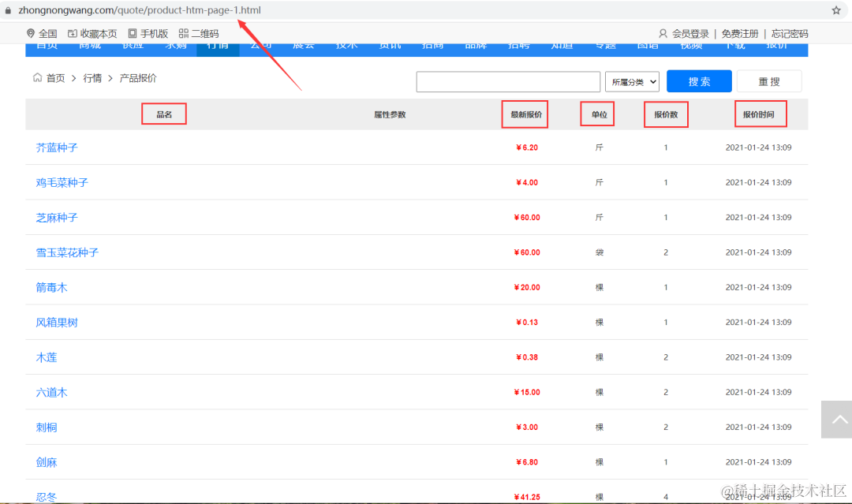
Task: Click price ¥6.20 for 芥蓝种子
Action: [x=526, y=147]
